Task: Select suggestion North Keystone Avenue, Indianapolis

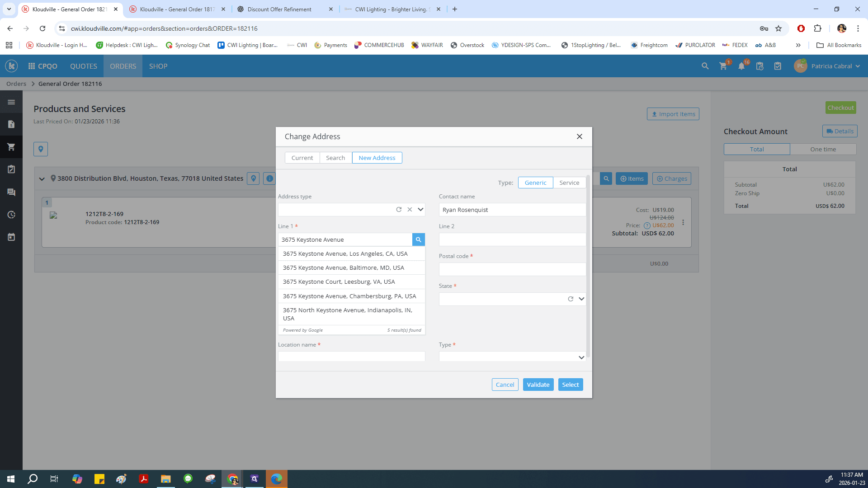Action: pos(352,314)
